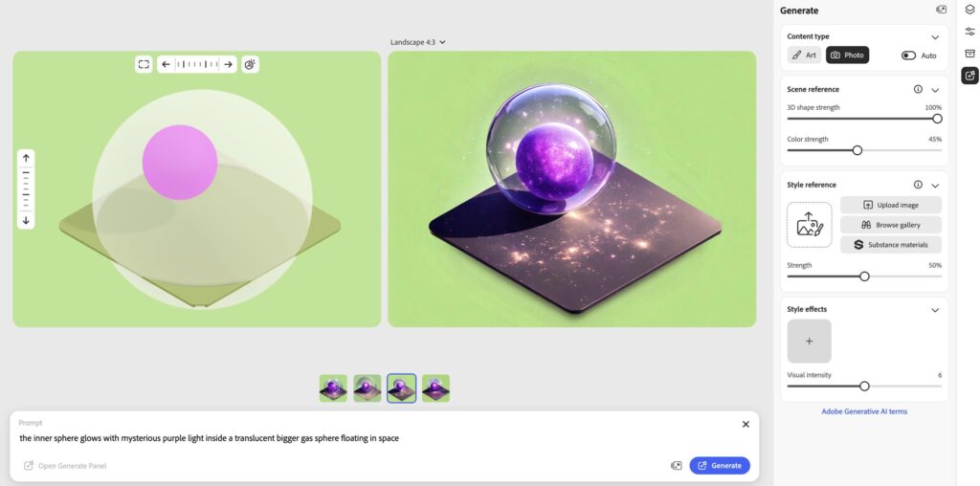The height and width of the screenshot is (486, 980).
Task: Select the first generated image thumbnail
Action: point(333,387)
